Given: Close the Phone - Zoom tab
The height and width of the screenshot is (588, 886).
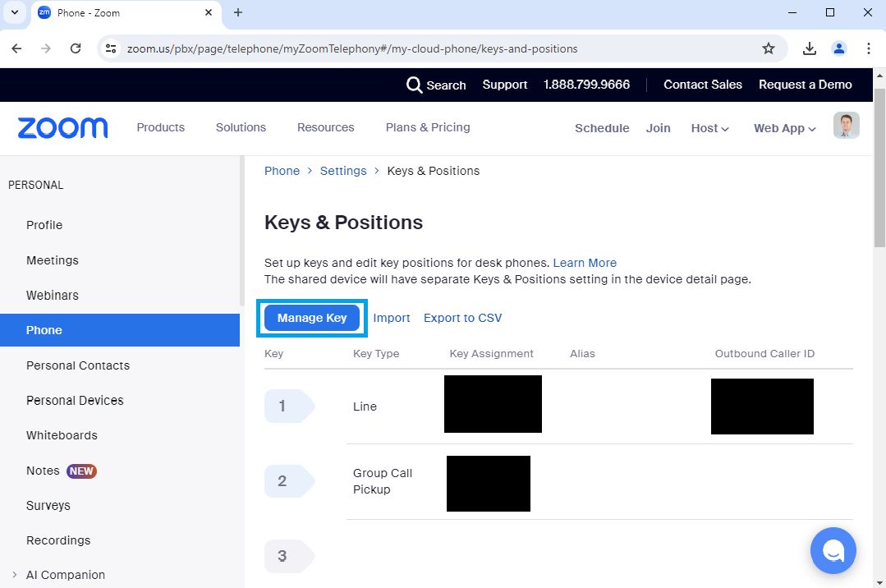Looking at the screenshot, I should click(x=209, y=12).
